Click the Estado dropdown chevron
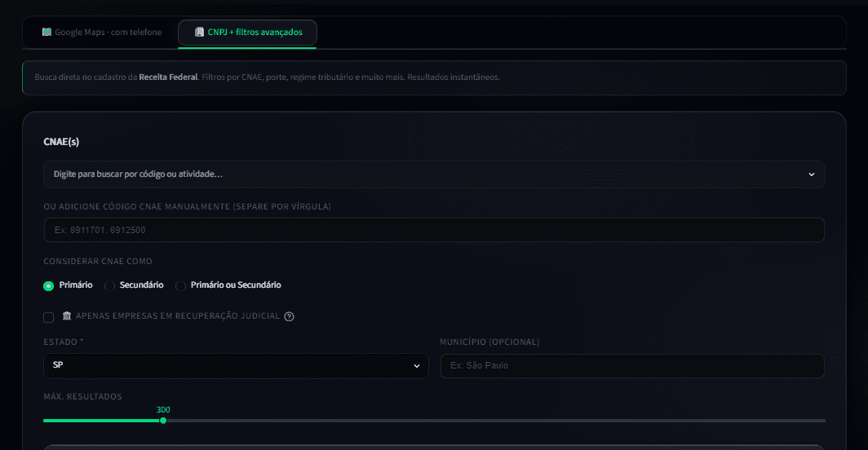This screenshot has width=868, height=450. [416, 366]
